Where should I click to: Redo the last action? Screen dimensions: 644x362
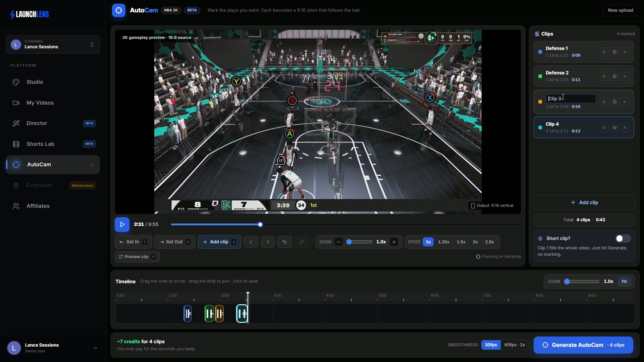point(301,242)
